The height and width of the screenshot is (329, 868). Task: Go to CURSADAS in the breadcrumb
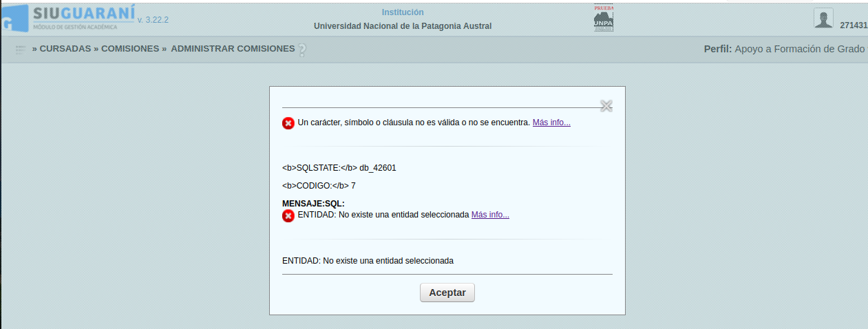click(65, 49)
